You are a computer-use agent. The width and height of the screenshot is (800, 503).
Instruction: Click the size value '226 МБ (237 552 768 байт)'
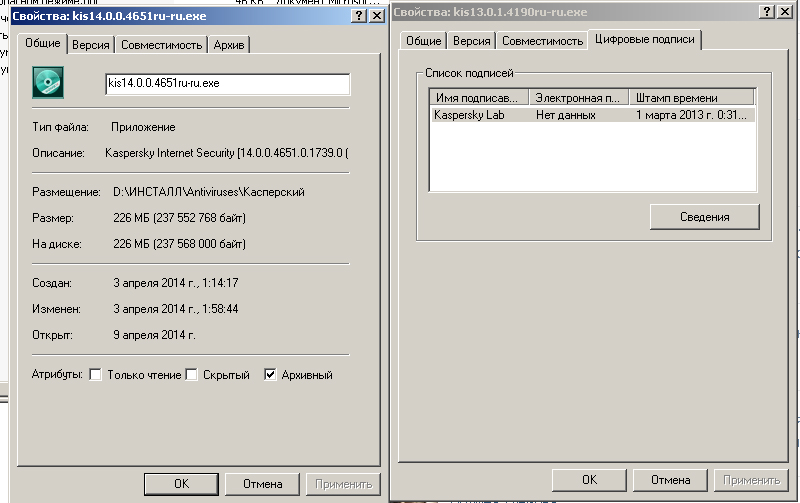click(179, 218)
